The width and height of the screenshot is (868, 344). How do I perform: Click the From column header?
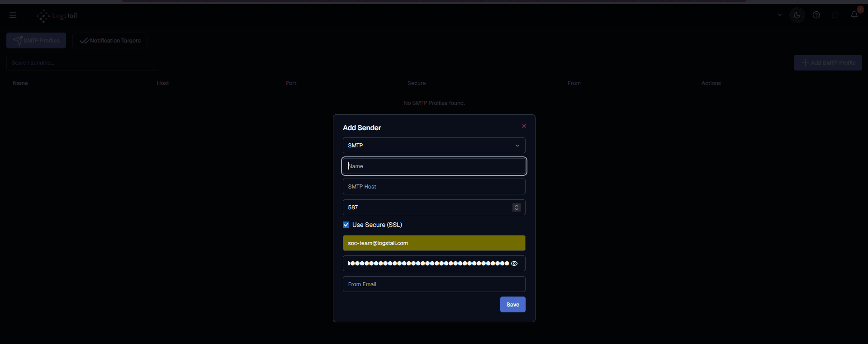[x=574, y=83]
